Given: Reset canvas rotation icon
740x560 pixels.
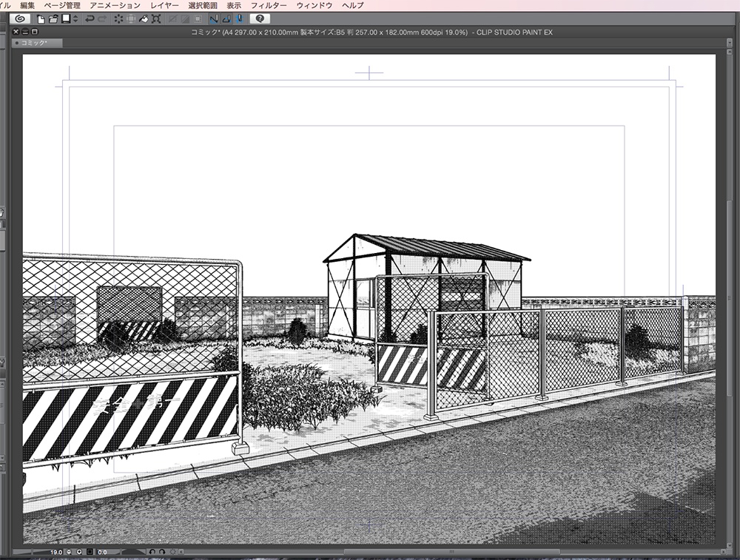Looking at the screenshot, I should (172, 552).
